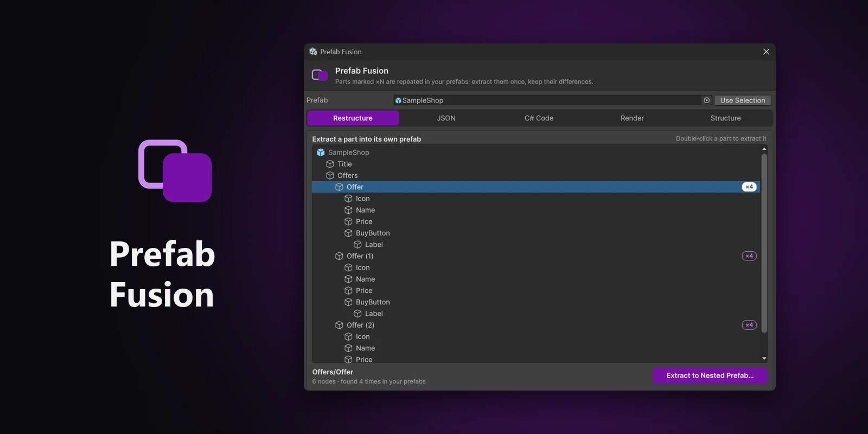Viewport: 868px width, 434px height.
Task: Click the cube icon beside Offers
Action: pos(330,175)
